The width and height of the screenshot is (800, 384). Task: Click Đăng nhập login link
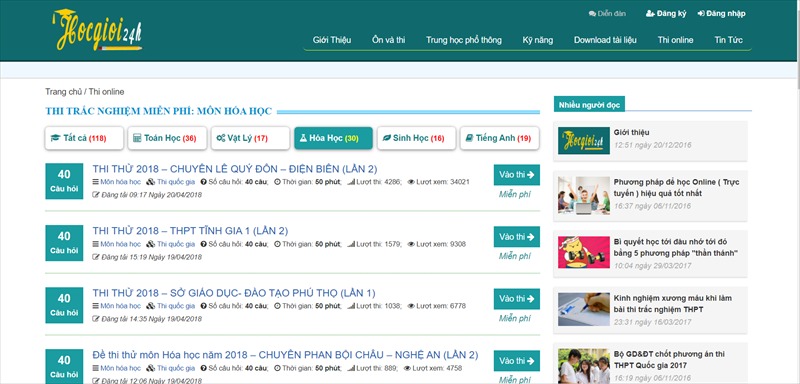point(721,14)
